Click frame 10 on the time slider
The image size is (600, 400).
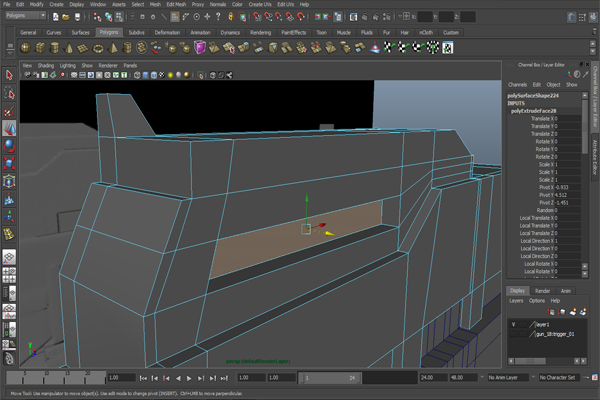click(x=46, y=378)
